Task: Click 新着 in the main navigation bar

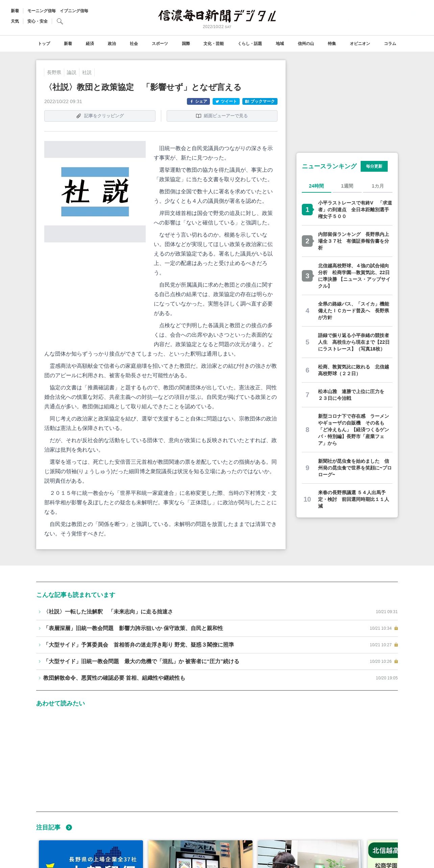Action: tap(68, 44)
